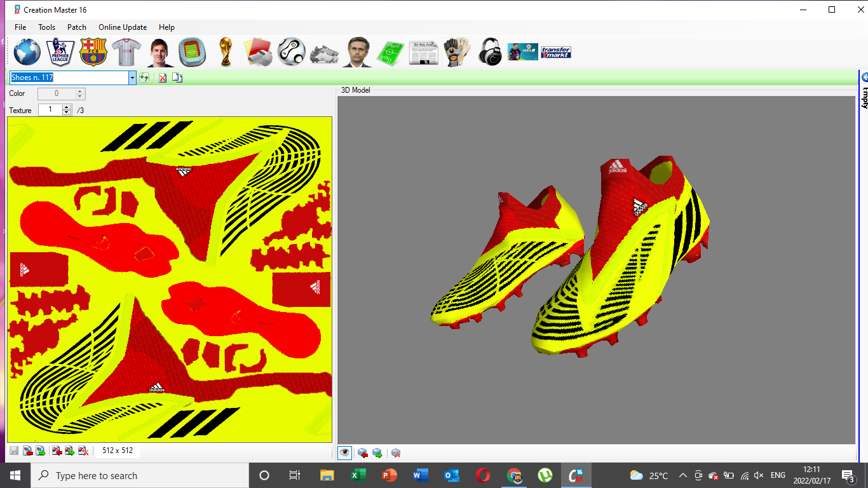Click the 3D Model panel label
The width and height of the screenshot is (868, 488).
pos(355,90)
